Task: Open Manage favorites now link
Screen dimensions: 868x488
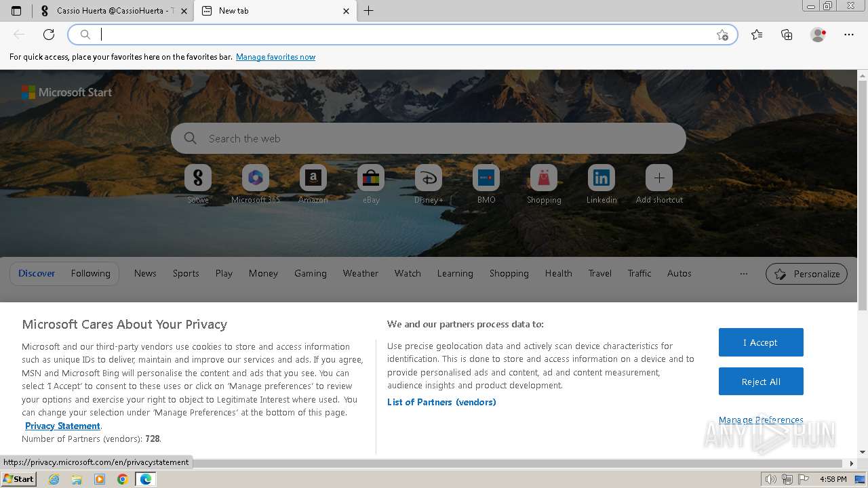Action: (275, 57)
